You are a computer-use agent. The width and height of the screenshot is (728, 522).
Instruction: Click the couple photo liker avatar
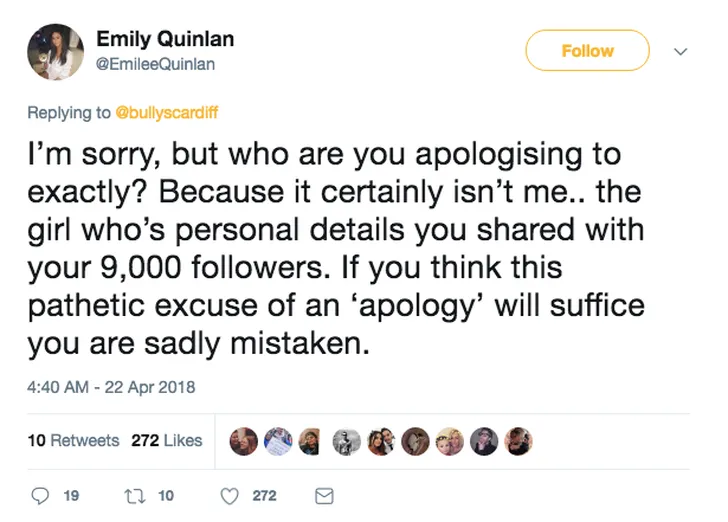pos(381,441)
